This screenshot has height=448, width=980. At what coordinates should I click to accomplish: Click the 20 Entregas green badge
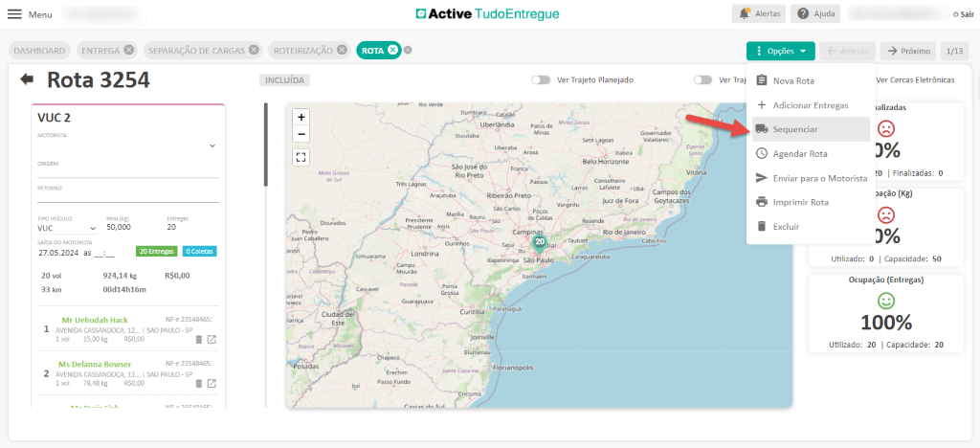tap(157, 252)
